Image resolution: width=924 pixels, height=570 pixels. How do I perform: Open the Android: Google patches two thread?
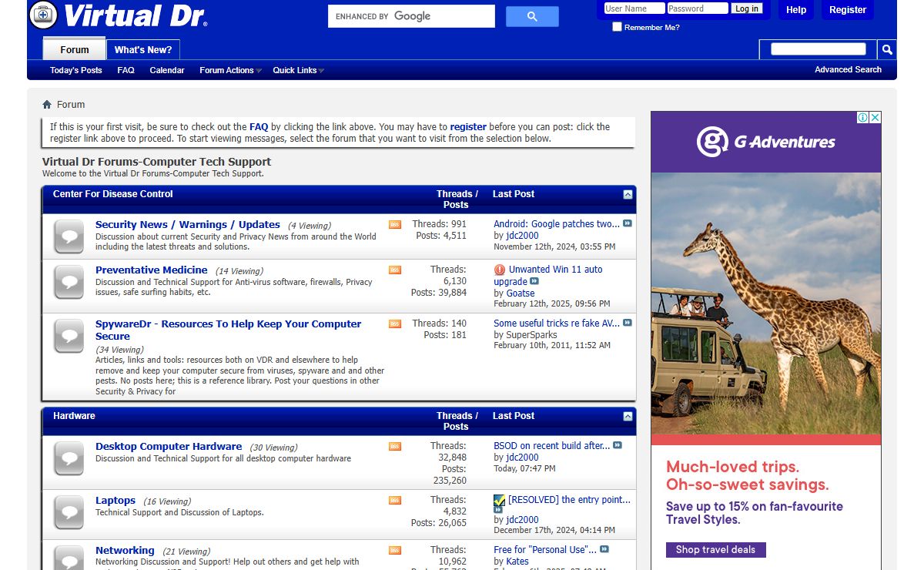(x=557, y=224)
